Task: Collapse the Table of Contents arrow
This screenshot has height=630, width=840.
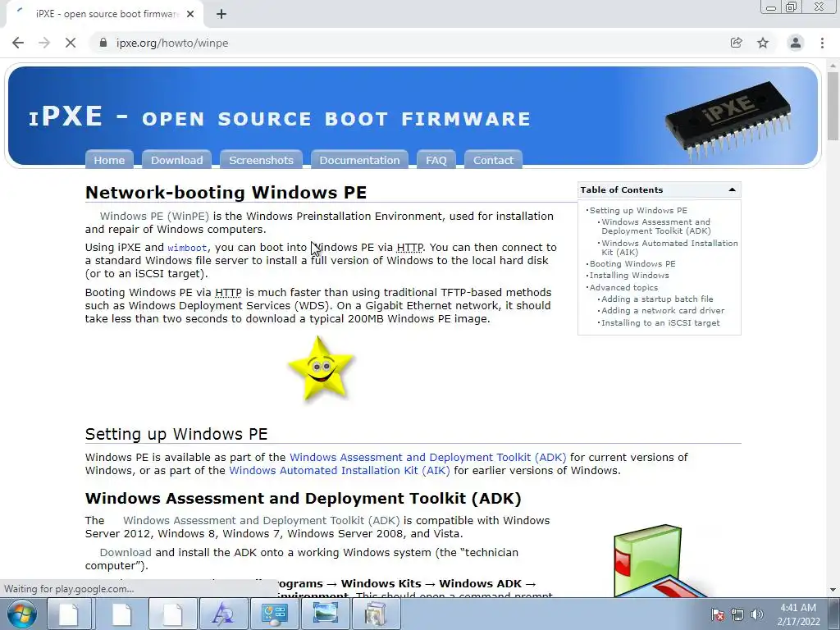Action: 732,189
